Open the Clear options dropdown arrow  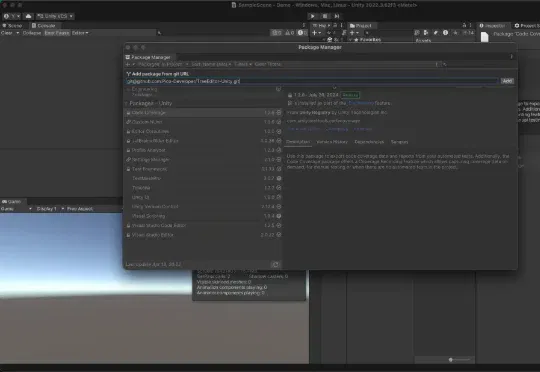(18, 33)
